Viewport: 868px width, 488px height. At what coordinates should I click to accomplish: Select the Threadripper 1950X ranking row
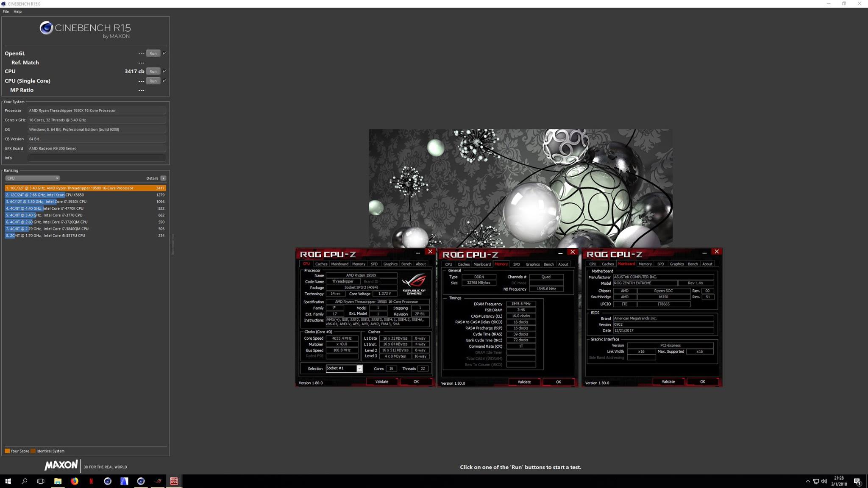(85, 188)
